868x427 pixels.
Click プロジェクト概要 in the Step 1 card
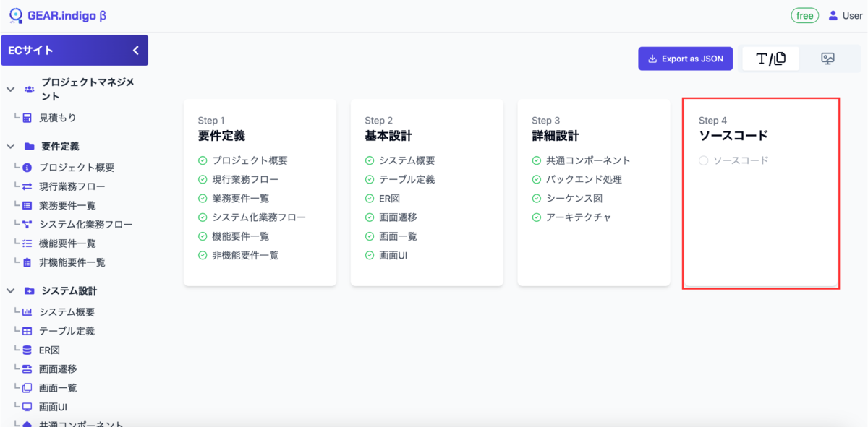(x=250, y=160)
